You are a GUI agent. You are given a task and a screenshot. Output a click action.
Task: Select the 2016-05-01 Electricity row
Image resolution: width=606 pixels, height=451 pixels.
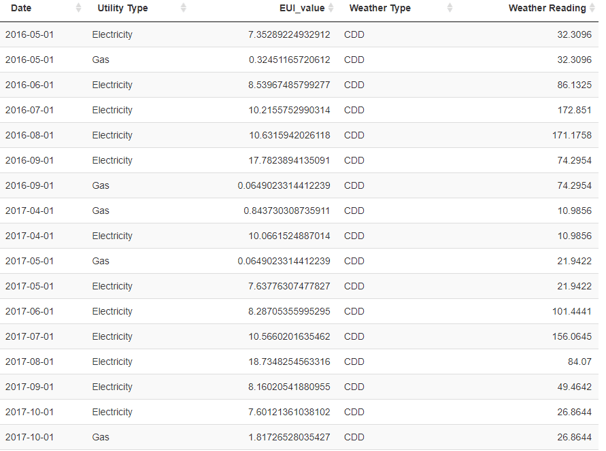(x=299, y=34)
